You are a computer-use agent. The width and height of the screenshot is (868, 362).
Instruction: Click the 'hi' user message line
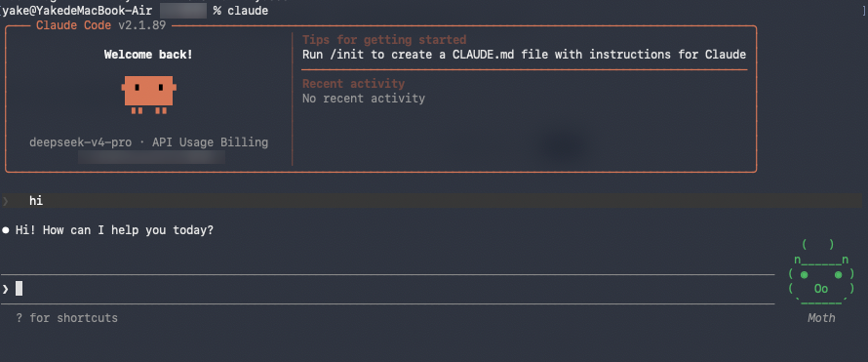pos(434,201)
